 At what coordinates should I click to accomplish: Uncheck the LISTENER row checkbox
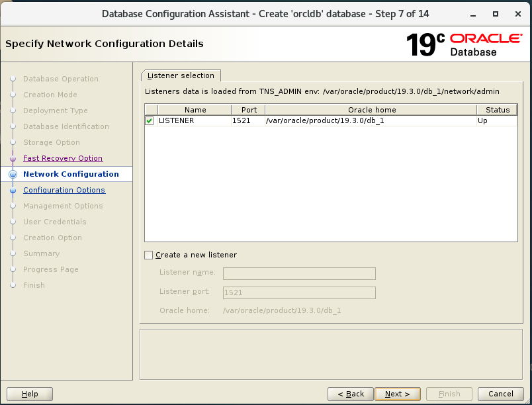pyautogui.click(x=149, y=121)
